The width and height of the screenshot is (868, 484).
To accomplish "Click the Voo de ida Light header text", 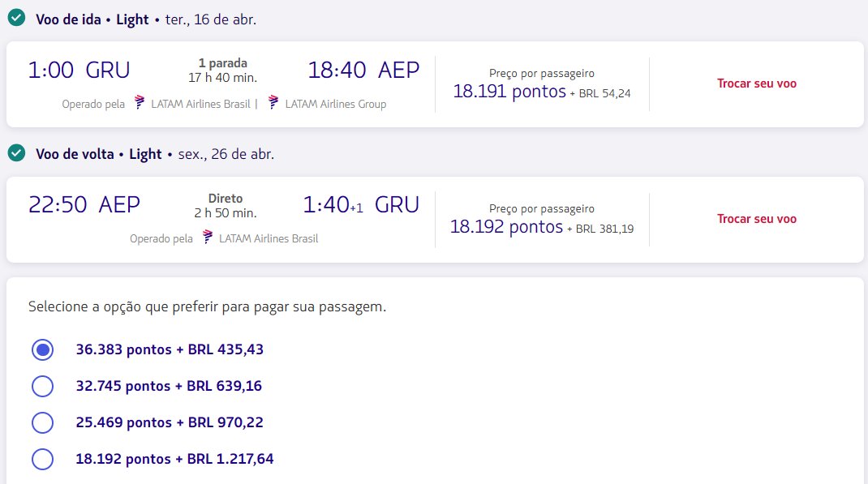I will tap(92, 20).
